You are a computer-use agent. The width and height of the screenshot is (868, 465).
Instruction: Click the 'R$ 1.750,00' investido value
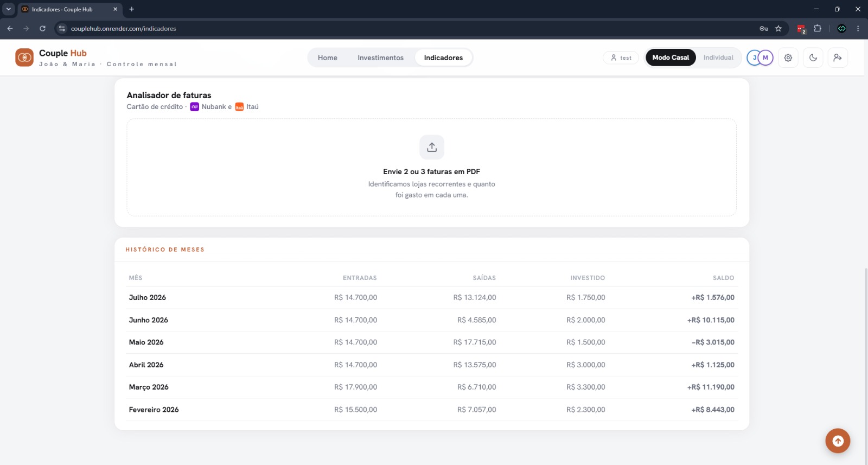pyautogui.click(x=586, y=297)
